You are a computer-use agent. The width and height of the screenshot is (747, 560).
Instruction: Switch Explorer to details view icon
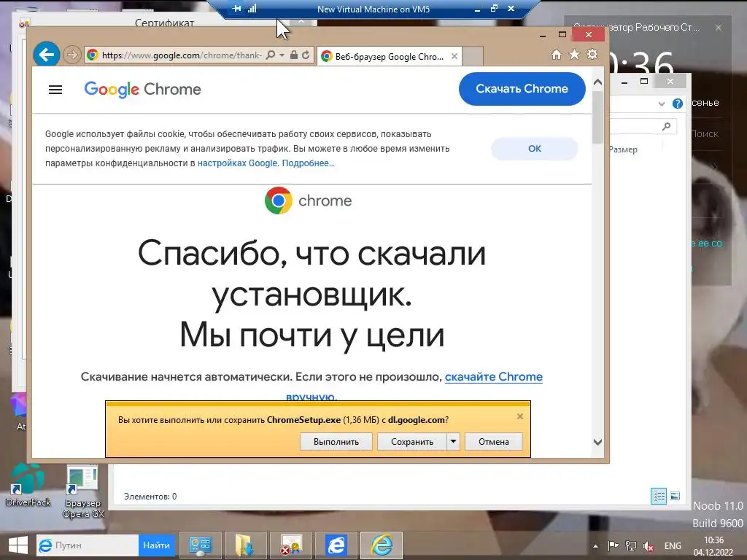[x=659, y=496]
